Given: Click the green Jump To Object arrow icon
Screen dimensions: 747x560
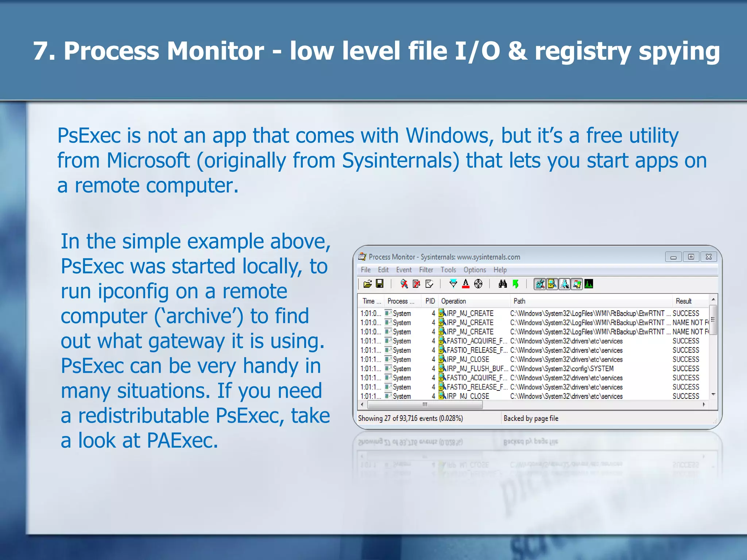Looking at the screenshot, I should [x=515, y=284].
